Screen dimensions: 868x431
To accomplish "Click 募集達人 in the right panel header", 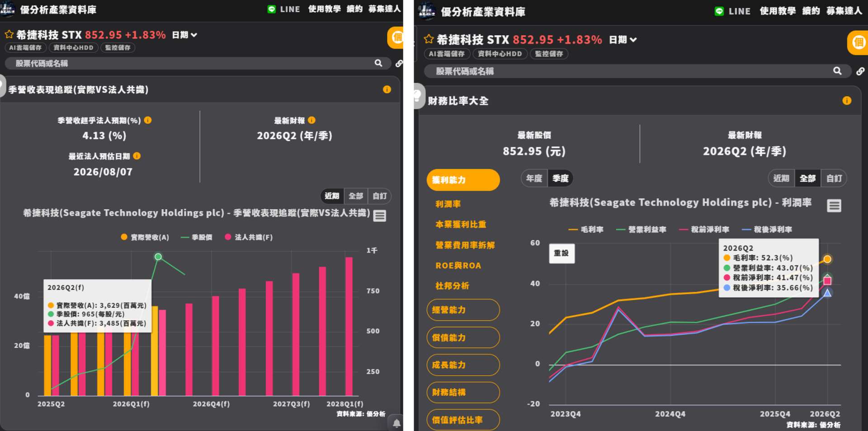I will pos(844,11).
